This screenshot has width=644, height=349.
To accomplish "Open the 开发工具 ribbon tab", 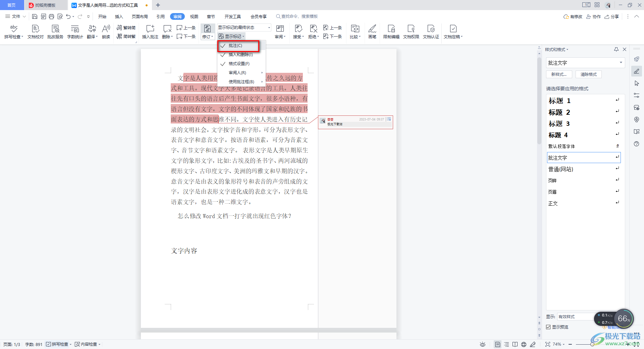I will pyautogui.click(x=233, y=16).
